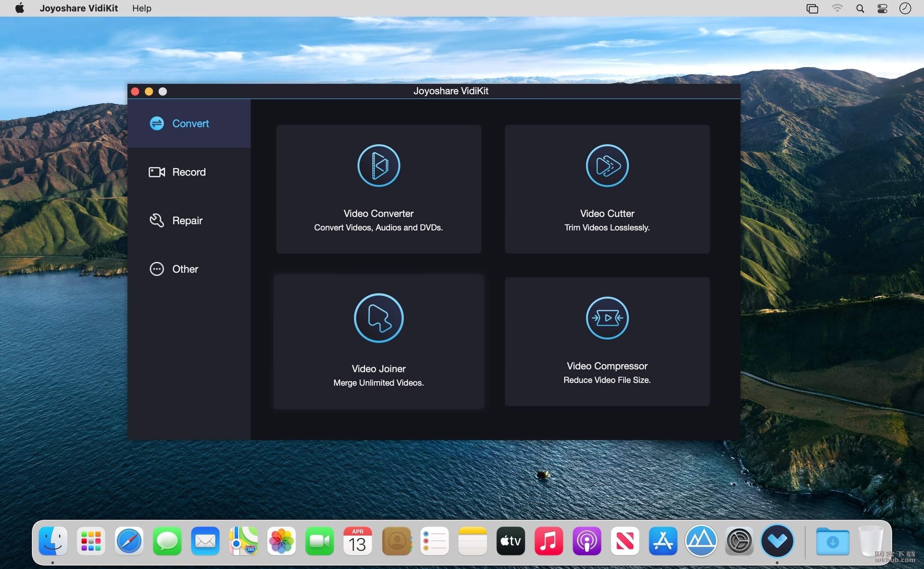Open Maps from the Dock
The image size is (924, 569).
[244, 541]
